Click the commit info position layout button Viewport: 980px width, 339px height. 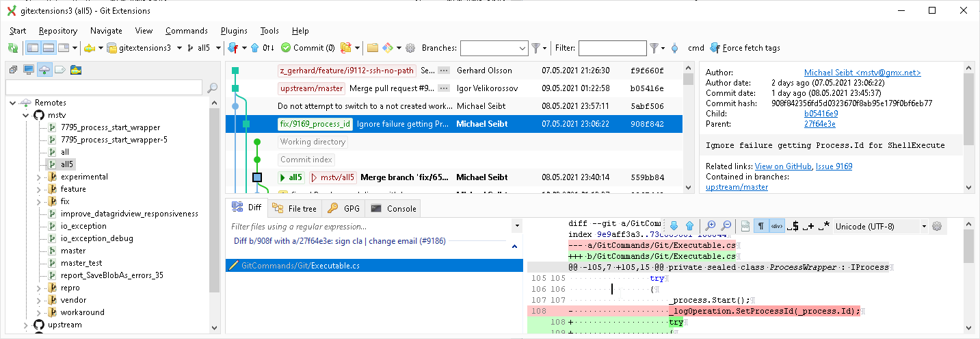pyautogui.click(x=64, y=48)
